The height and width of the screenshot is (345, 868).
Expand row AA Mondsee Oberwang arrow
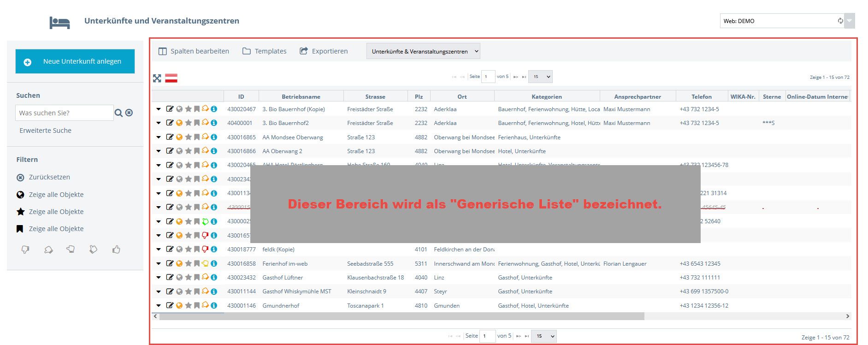click(159, 137)
